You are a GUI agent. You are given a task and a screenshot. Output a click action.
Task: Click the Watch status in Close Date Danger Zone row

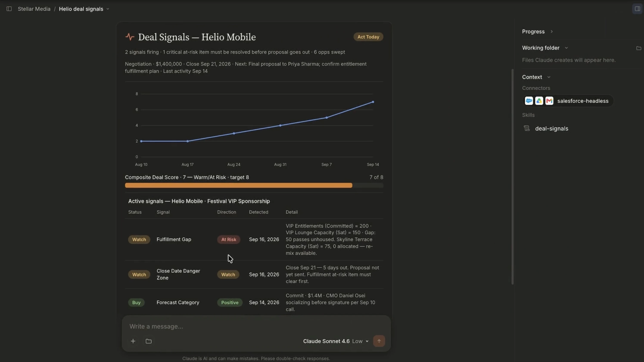pyautogui.click(x=139, y=275)
